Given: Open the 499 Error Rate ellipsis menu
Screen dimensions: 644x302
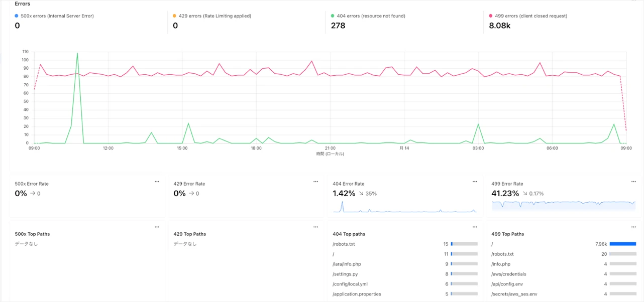Looking at the screenshot, I should (x=633, y=182).
